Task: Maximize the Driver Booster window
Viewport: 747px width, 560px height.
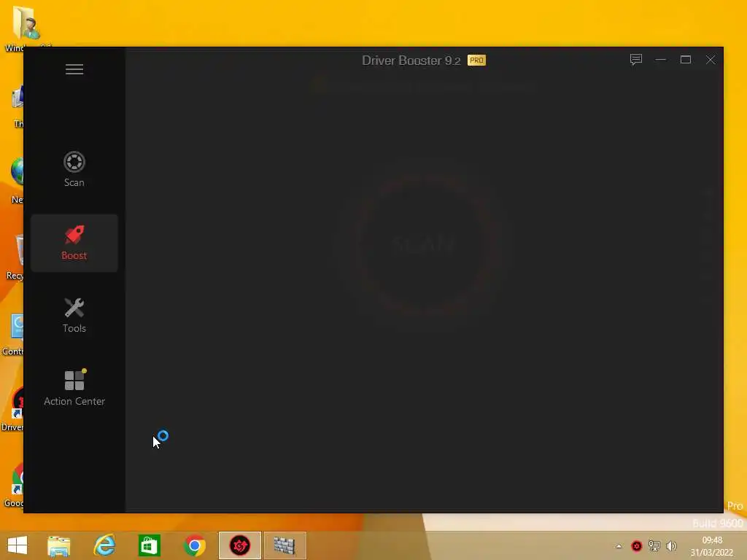Action: (x=686, y=60)
